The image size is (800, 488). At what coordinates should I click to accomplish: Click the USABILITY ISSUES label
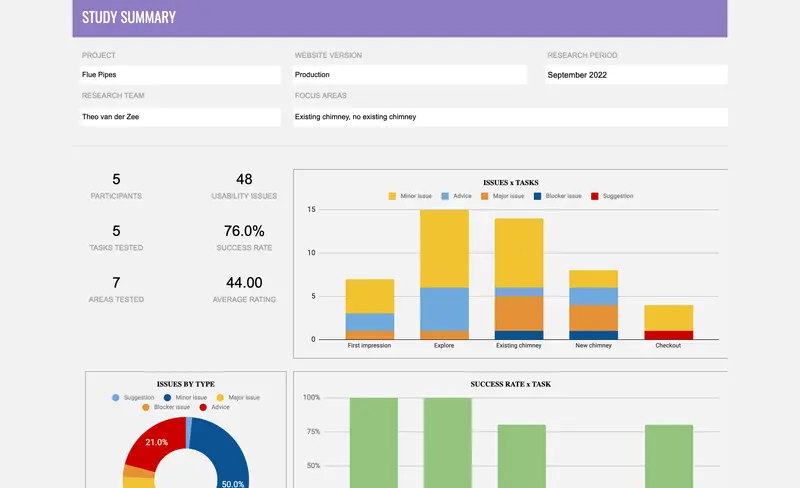244,196
